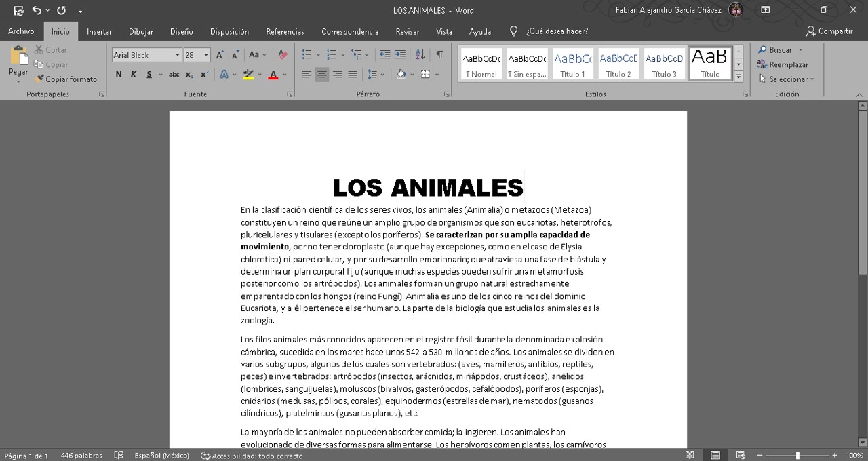Open the Arial Black font name dropdown
This screenshot has height=461, width=868.
tap(178, 56)
